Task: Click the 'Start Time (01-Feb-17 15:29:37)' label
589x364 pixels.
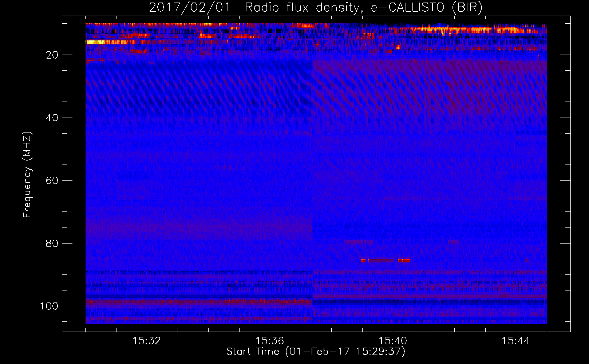Action: (316, 352)
